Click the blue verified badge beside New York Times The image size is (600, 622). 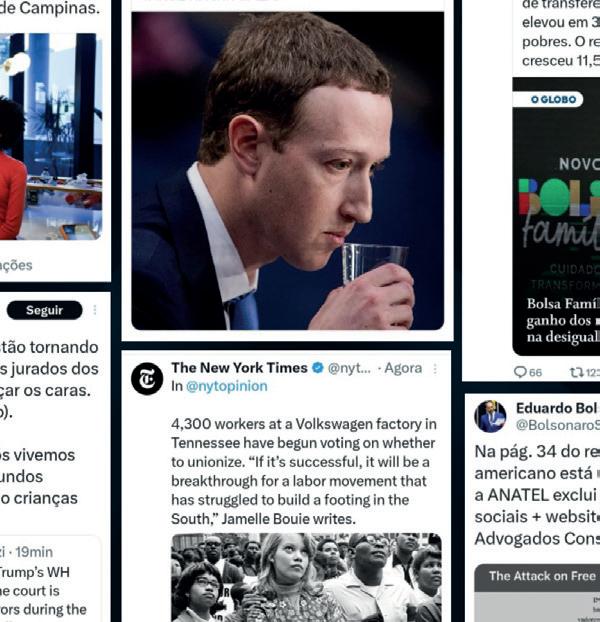(x=318, y=368)
